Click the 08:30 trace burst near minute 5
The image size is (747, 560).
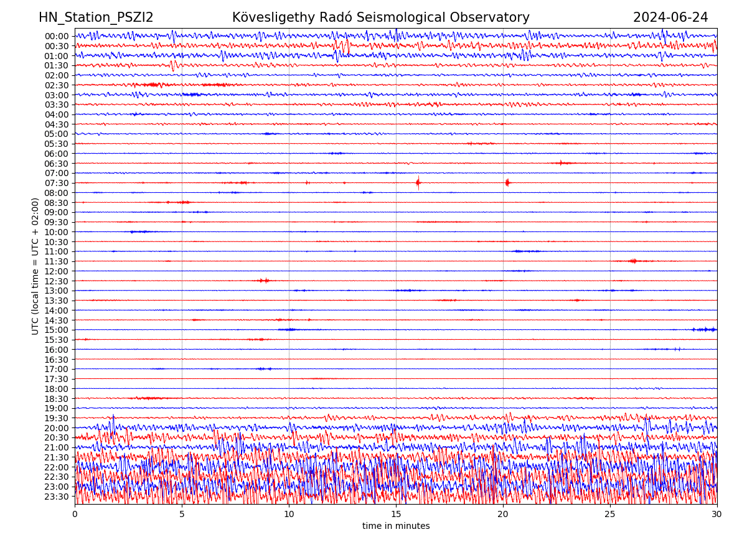point(182,202)
